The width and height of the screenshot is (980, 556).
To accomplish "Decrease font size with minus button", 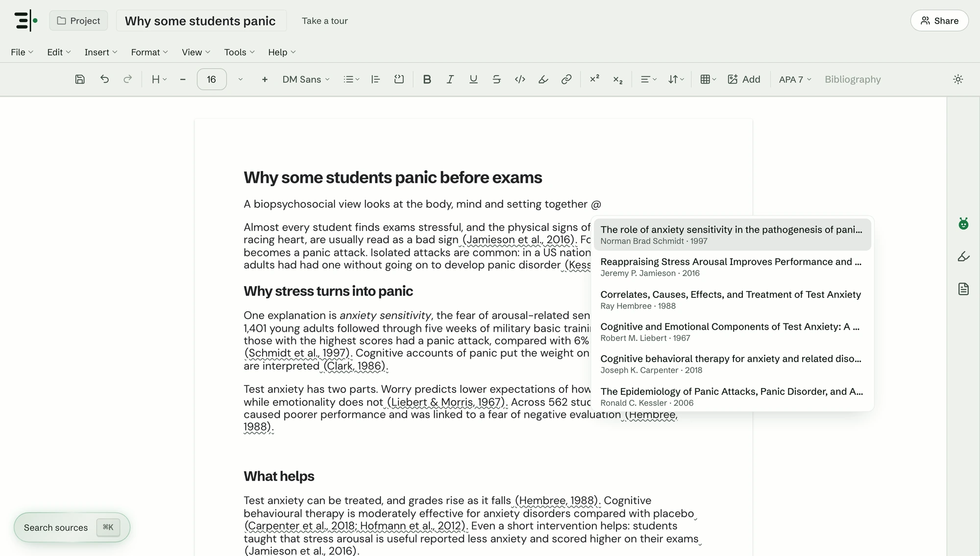I will pos(183,79).
